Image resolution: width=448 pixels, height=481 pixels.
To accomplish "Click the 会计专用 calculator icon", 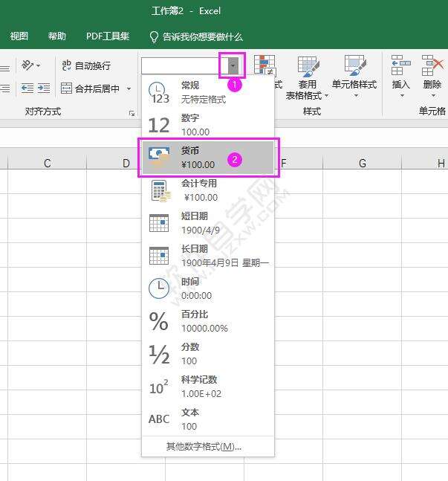I will coord(160,191).
